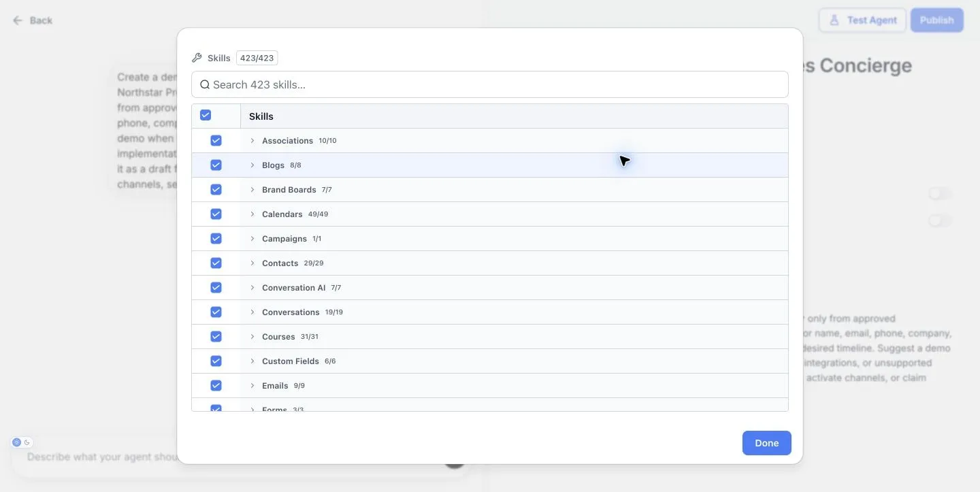Expand the Campaigns group chevron
The width and height of the screenshot is (980, 492).
(252, 239)
